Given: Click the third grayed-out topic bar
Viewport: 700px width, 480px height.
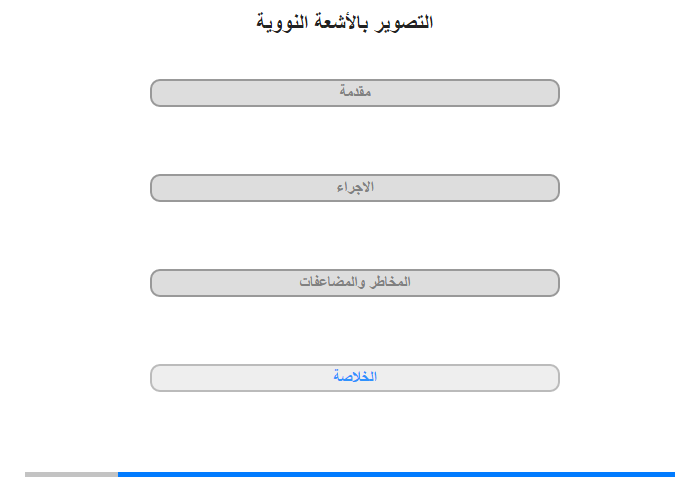Looking at the screenshot, I should pyautogui.click(x=355, y=283).
